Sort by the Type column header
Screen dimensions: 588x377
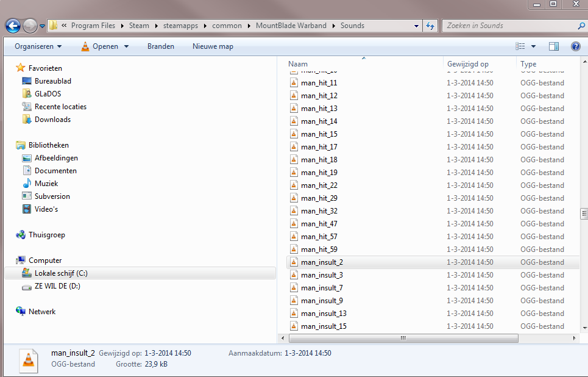(528, 64)
